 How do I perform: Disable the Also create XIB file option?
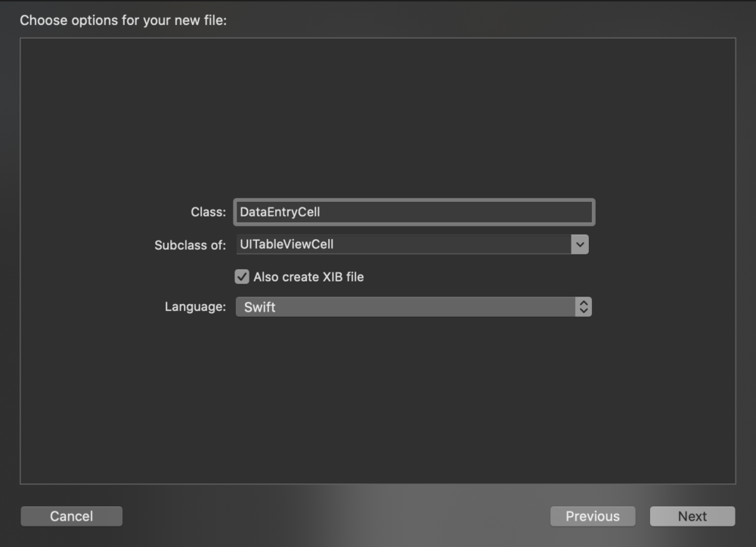tap(241, 276)
